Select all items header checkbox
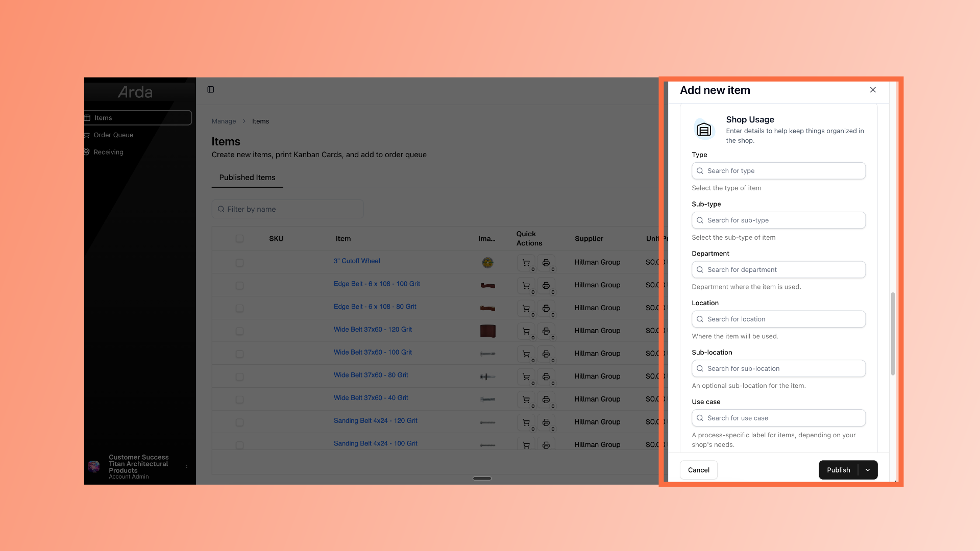Screen dimensions: 980x551 click(239, 239)
